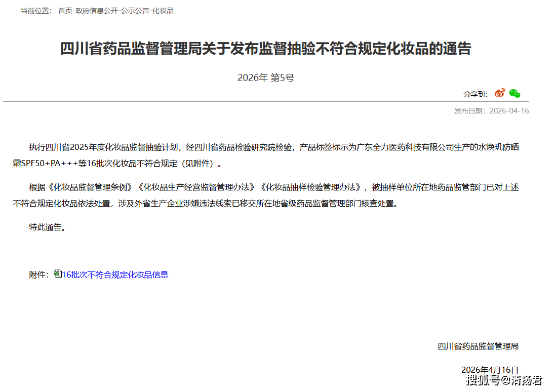Click the main notice title heading
Viewport: 555px width, 392px height.
pos(265,49)
